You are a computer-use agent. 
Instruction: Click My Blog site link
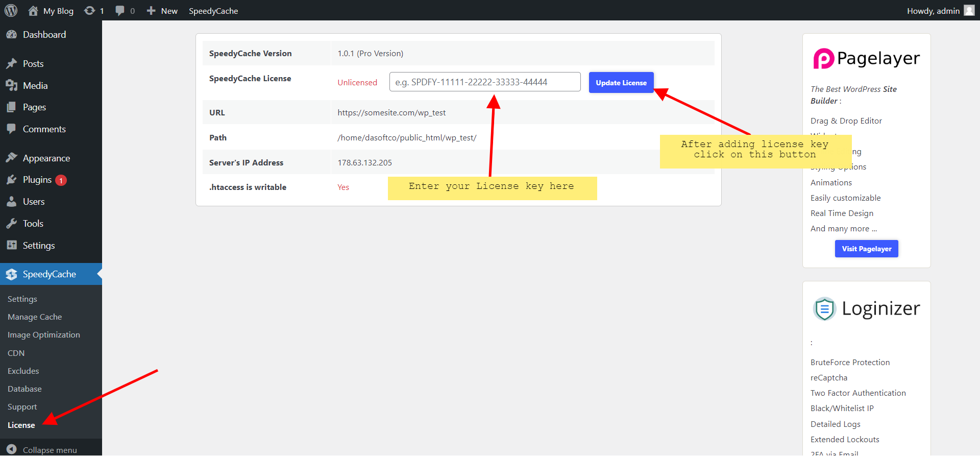(58, 11)
